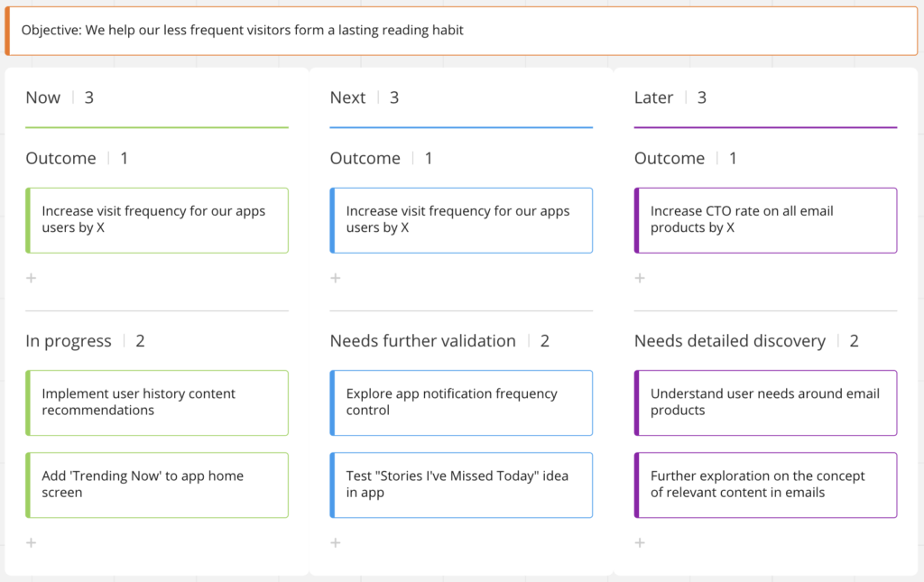924x582 pixels.
Task: Click the plus under Needs further validation
Action: click(x=335, y=542)
